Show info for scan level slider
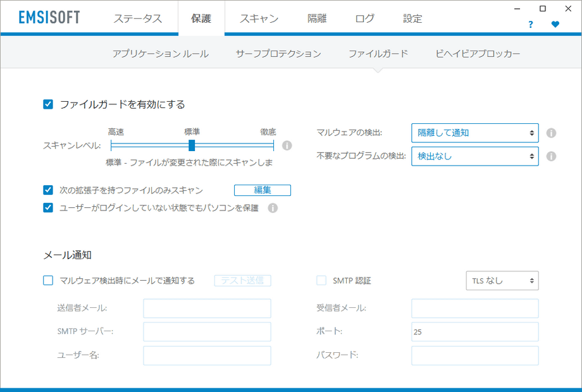The width and height of the screenshot is (582, 392). pyautogui.click(x=287, y=145)
